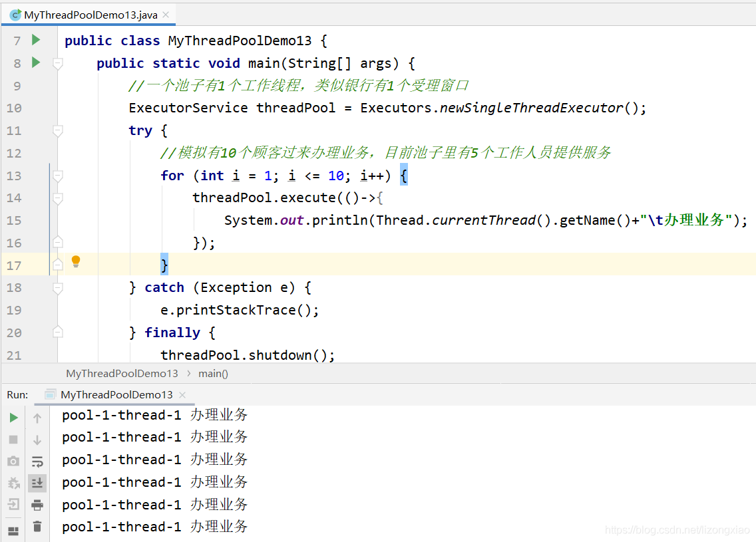Screen dimensions: 756x542
Task: Rerun the program from the Run panel
Action: point(13,418)
